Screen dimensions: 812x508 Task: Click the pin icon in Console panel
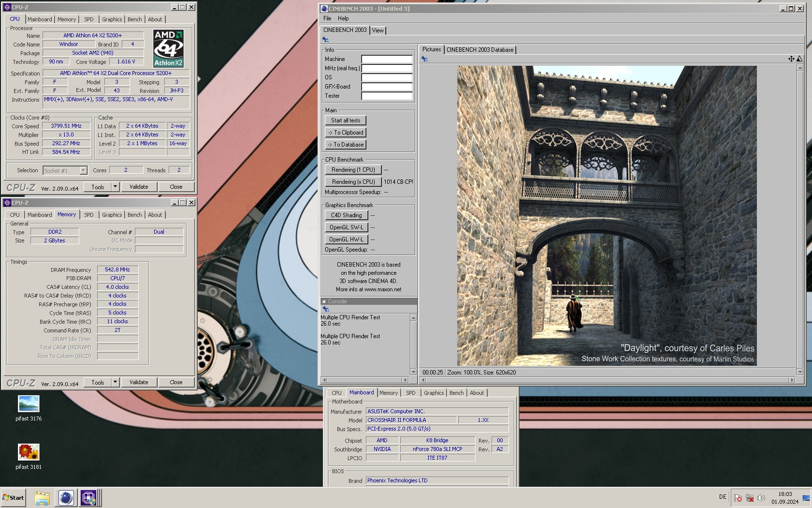coord(325,309)
